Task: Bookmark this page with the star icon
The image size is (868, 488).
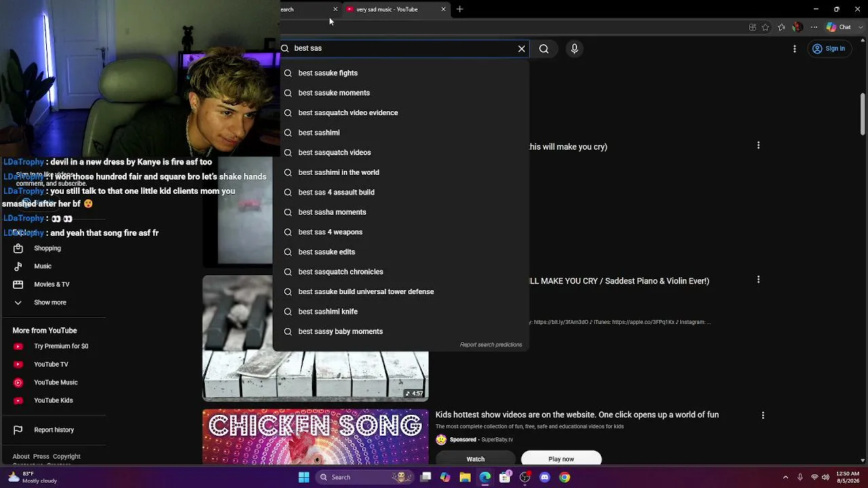Action: pos(766,27)
